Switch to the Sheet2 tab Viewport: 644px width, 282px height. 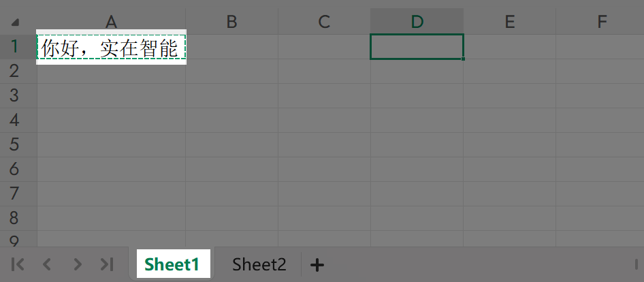(259, 264)
